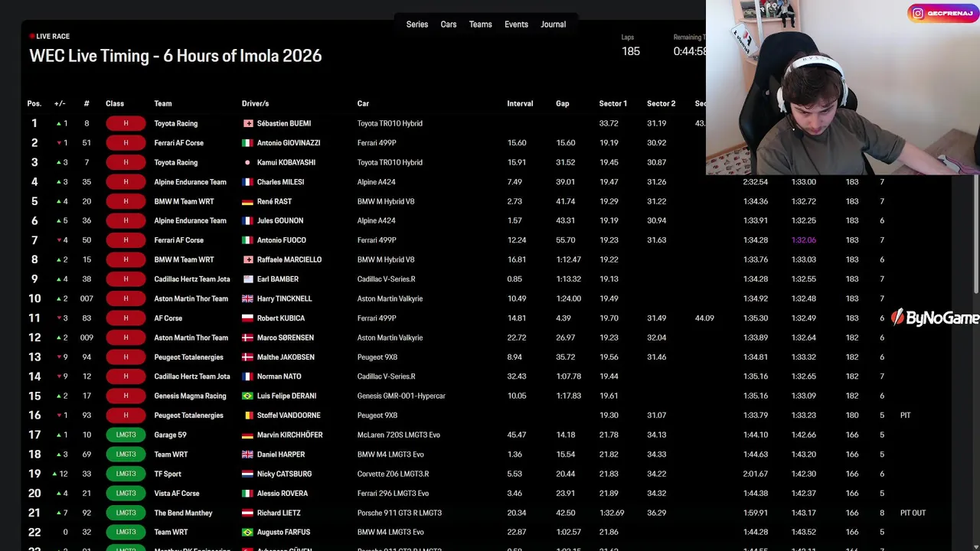
Task: Click the Swiss flag beside Raffaele MARCIELLO
Action: pyautogui.click(x=247, y=259)
